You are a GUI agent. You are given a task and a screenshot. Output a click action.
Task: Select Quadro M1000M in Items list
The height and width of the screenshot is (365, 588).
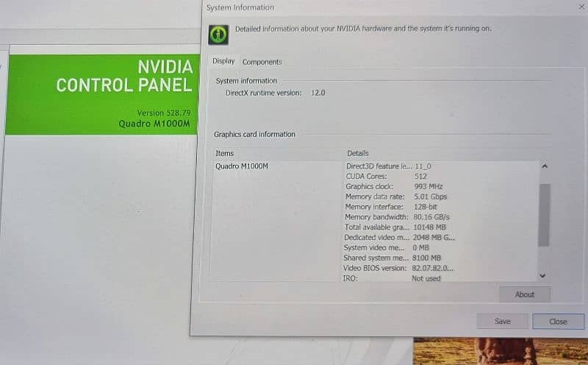[242, 166]
